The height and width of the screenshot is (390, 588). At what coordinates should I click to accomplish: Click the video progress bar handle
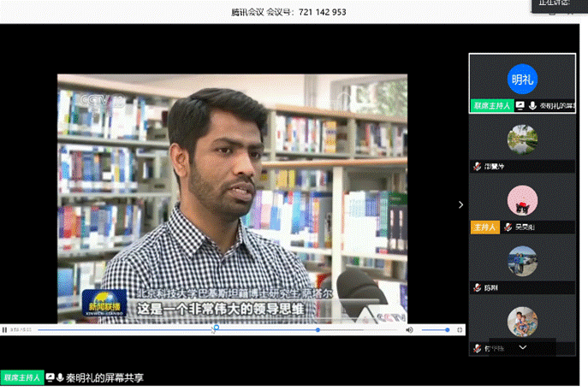[216, 328]
